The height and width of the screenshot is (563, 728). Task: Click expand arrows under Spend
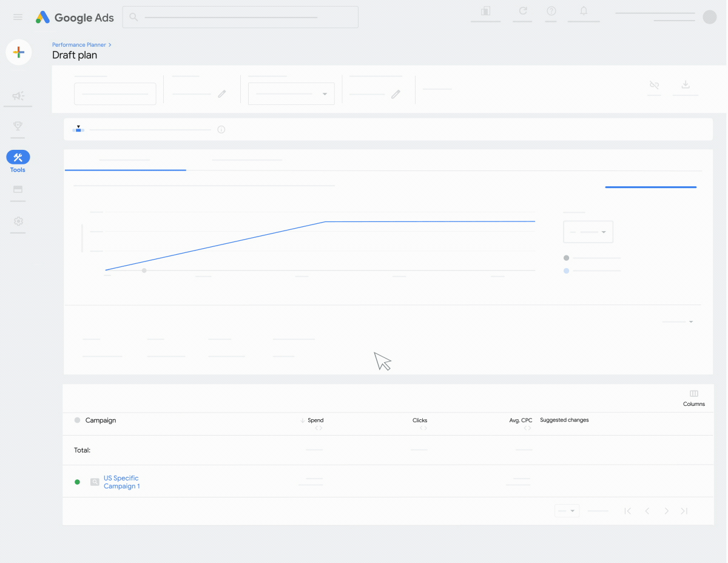318,428
